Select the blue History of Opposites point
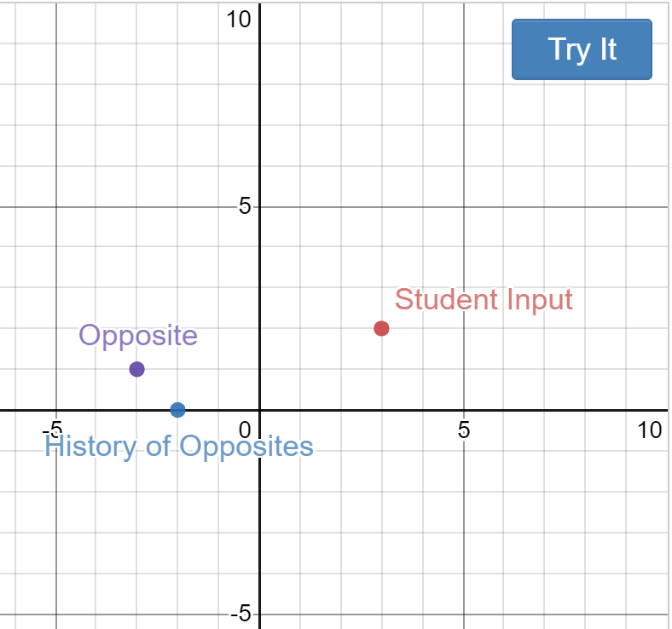 (177, 410)
